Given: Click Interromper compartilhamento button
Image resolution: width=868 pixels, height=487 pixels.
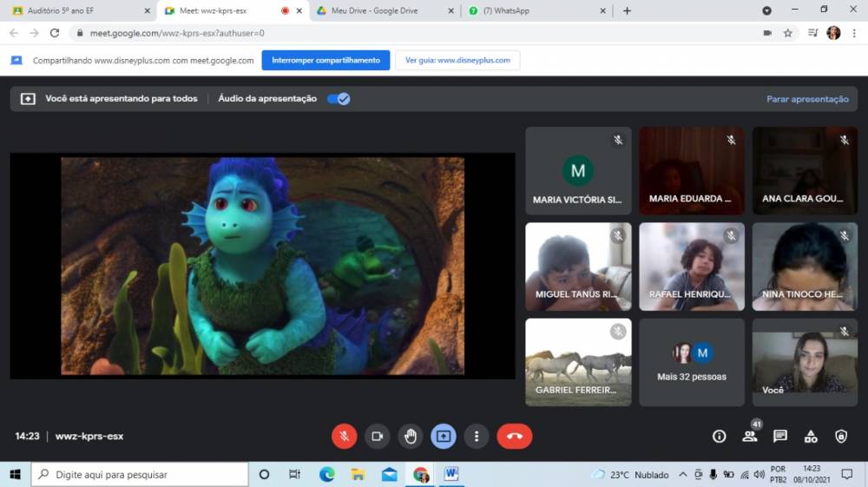Looking at the screenshot, I should click(x=325, y=61).
